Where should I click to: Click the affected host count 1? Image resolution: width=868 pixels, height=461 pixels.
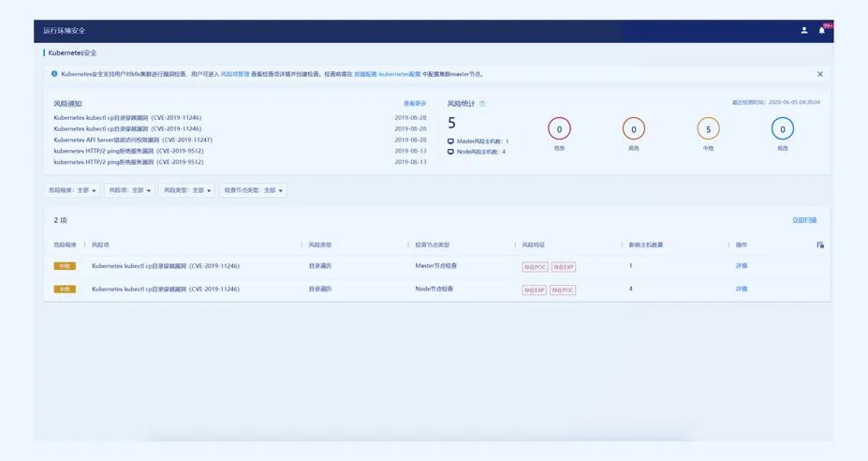630,266
